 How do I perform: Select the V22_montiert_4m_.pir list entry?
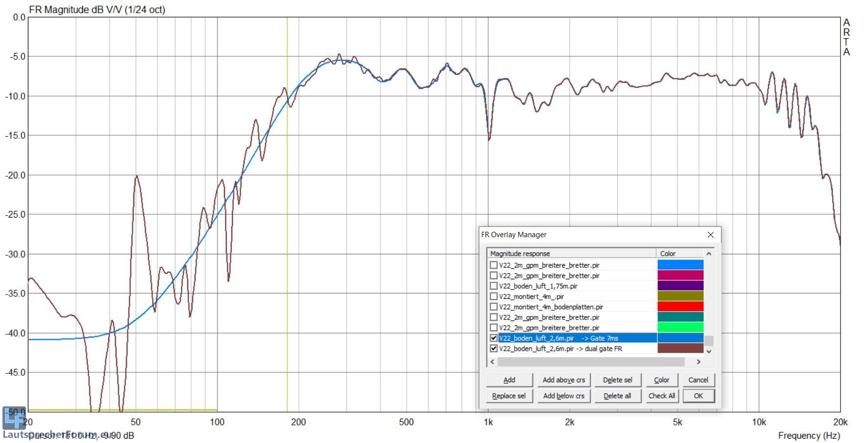(x=531, y=296)
